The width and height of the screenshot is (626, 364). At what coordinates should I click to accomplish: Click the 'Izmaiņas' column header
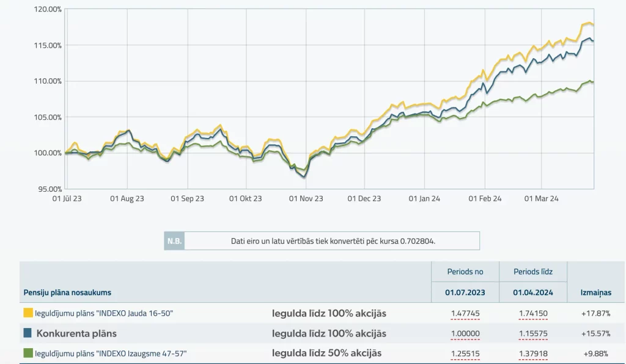[595, 293]
